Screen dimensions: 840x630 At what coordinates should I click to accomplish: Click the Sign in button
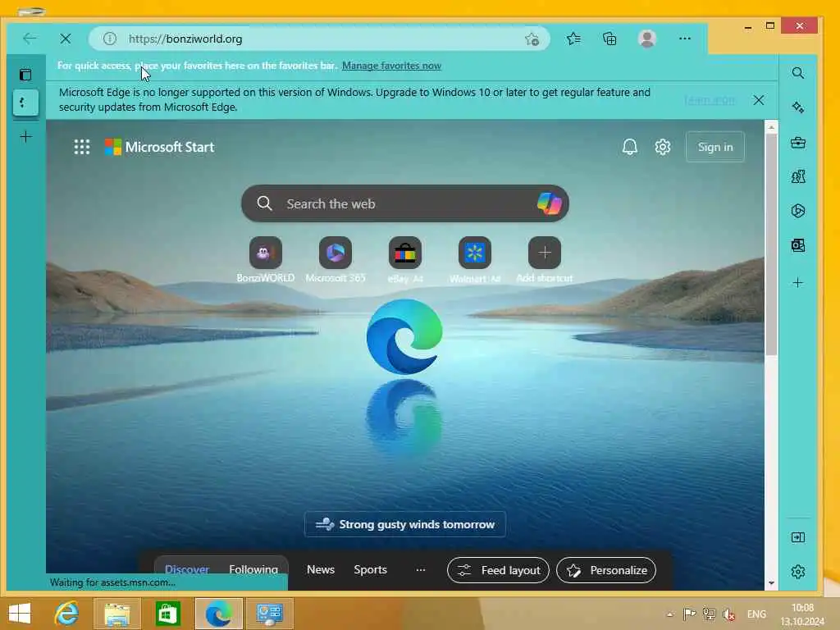(x=714, y=147)
